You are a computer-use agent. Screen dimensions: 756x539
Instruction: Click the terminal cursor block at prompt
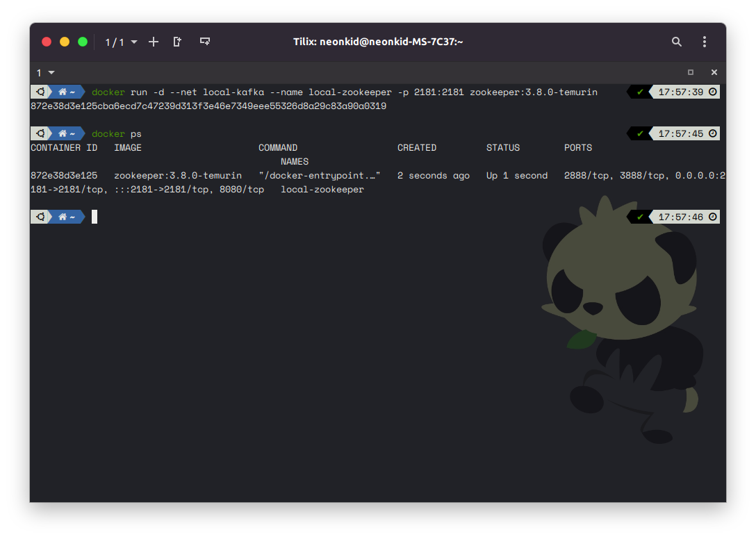pos(94,217)
